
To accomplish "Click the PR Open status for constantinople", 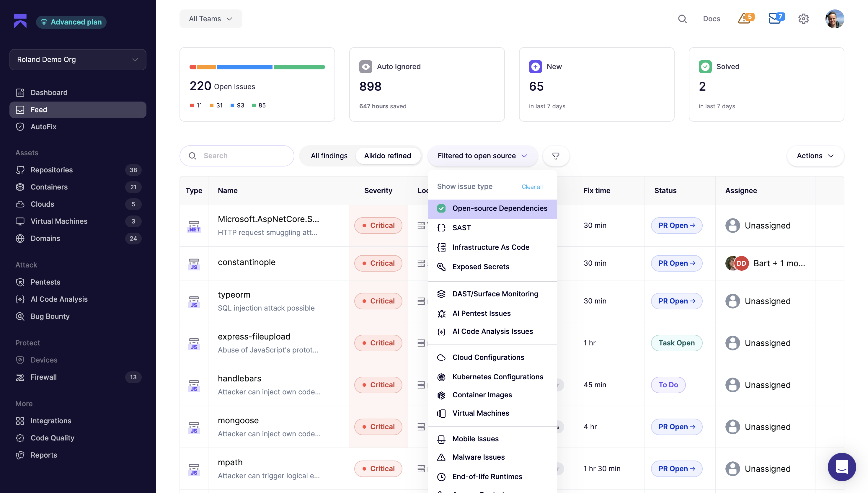I will point(676,263).
